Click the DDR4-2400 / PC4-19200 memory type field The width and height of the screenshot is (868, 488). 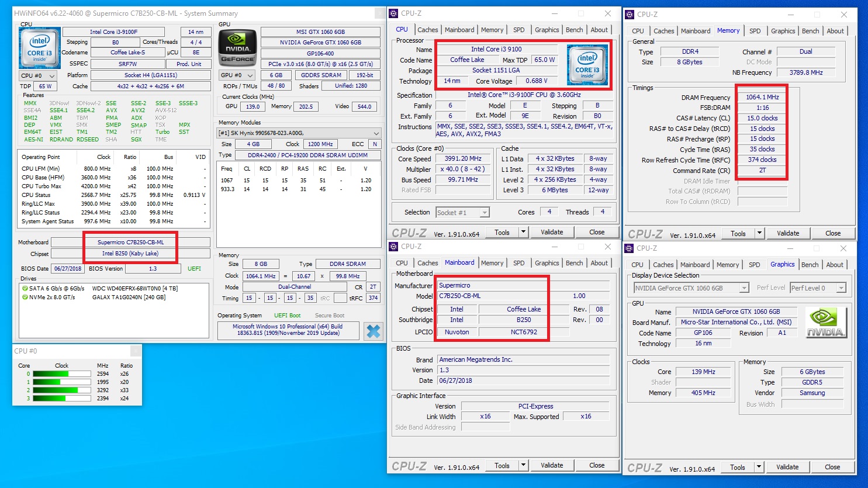(x=307, y=155)
